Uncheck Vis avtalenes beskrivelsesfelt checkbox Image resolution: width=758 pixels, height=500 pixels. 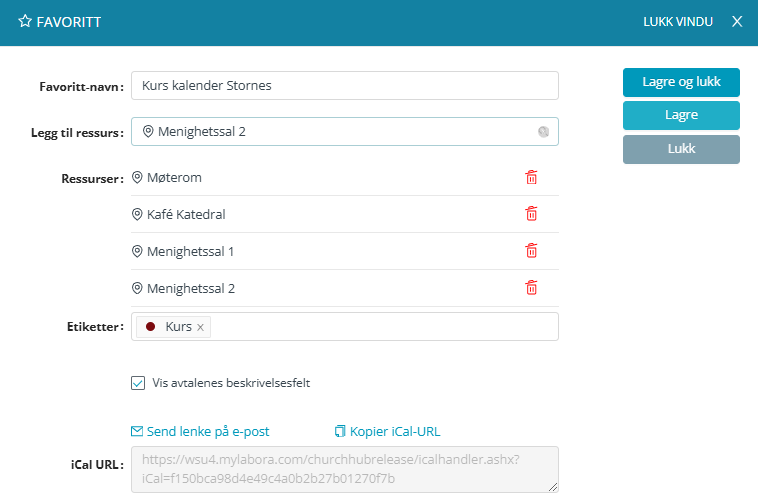point(138,382)
